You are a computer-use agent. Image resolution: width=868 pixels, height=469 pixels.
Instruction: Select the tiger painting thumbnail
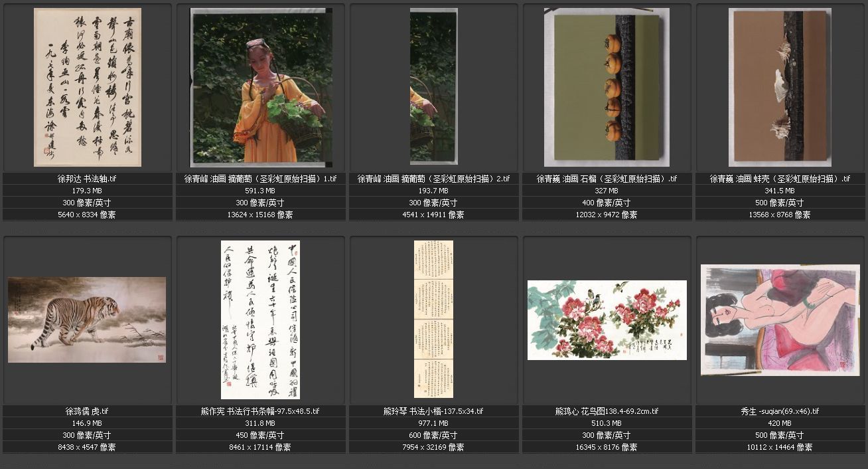coord(87,320)
